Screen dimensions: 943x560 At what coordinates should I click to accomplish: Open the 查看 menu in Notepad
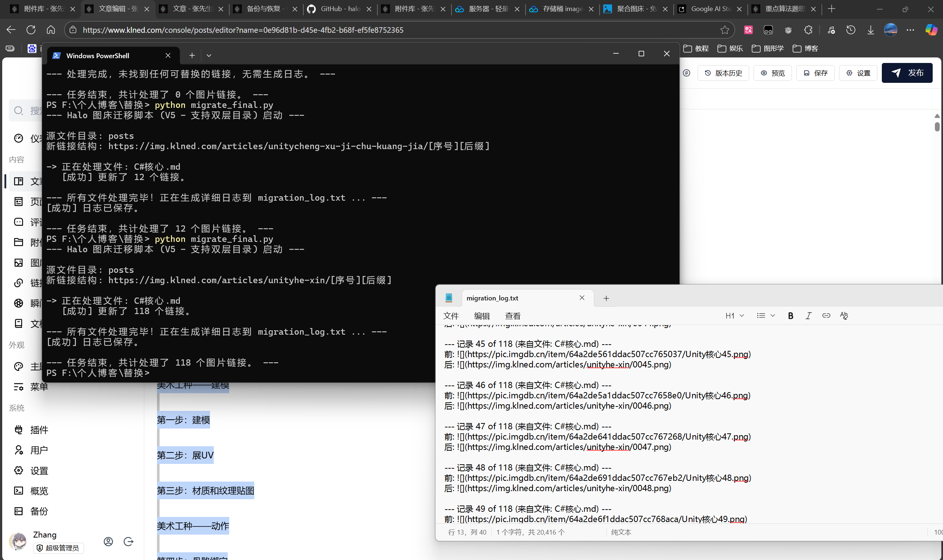click(x=513, y=316)
